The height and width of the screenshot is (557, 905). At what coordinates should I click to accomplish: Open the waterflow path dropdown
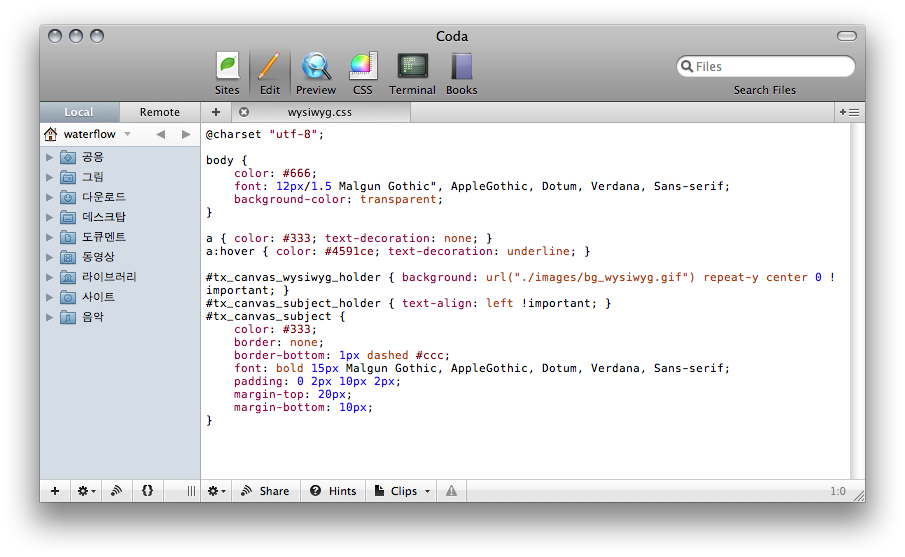[x=128, y=134]
